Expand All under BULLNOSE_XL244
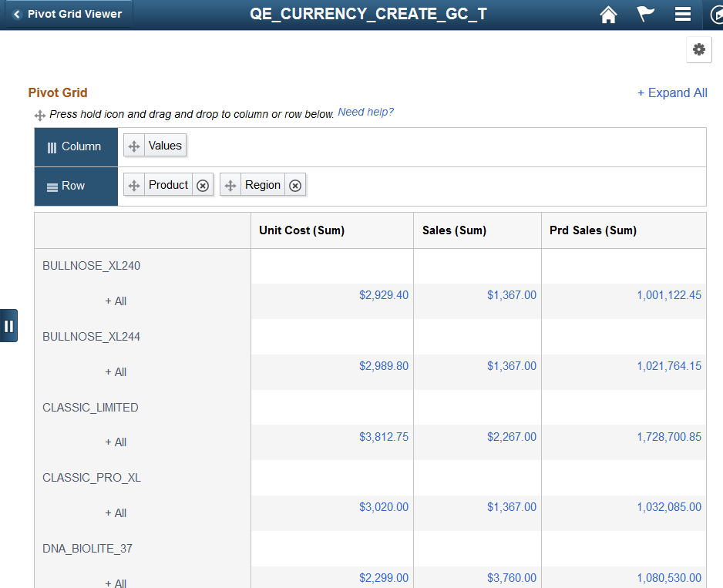 (116, 371)
